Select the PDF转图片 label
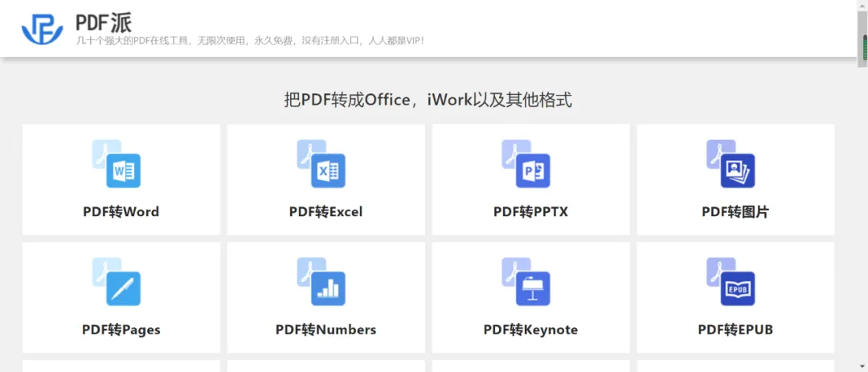Screen dimensions: 868x372 pyautogui.click(x=735, y=212)
